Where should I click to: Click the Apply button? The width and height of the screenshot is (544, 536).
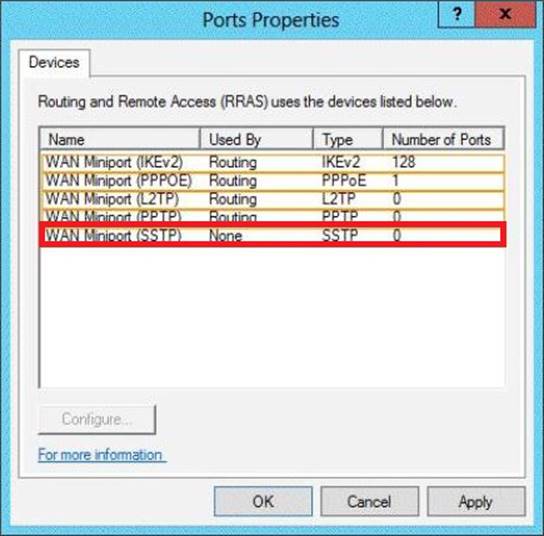click(476, 501)
